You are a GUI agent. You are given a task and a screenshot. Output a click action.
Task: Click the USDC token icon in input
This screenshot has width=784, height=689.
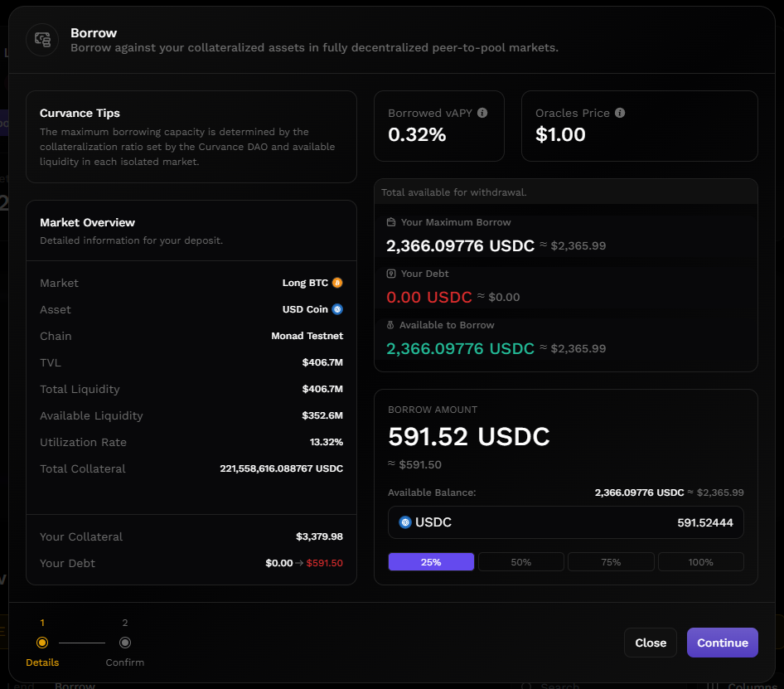tap(405, 522)
